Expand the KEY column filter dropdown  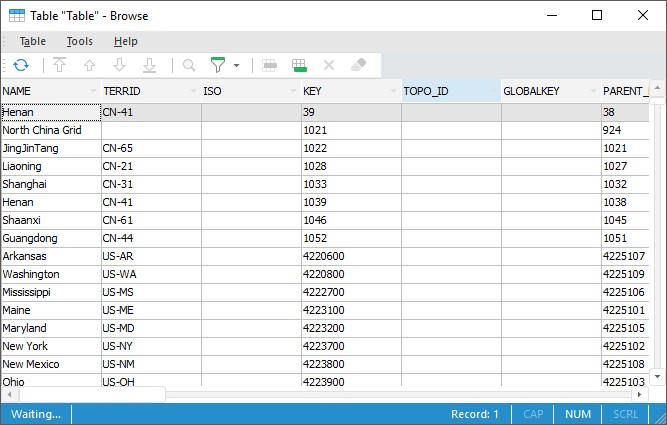pyautogui.click(x=392, y=91)
